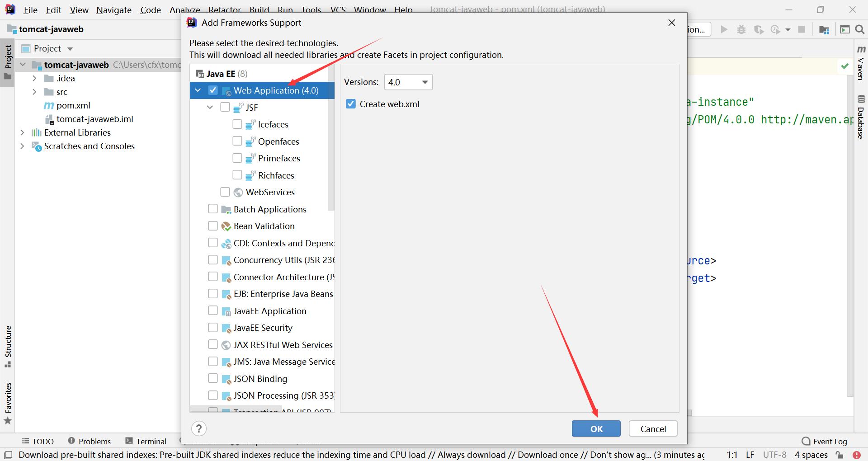Open the Problems tool tab

coord(90,442)
